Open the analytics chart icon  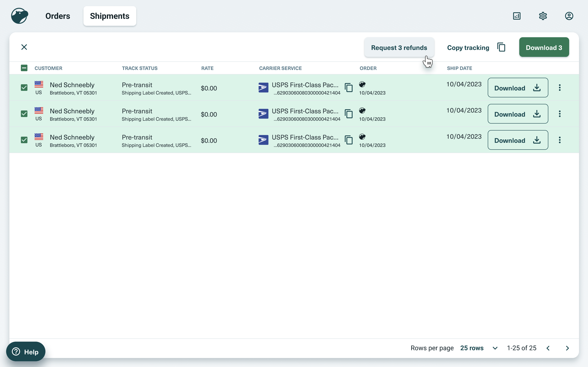517,16
